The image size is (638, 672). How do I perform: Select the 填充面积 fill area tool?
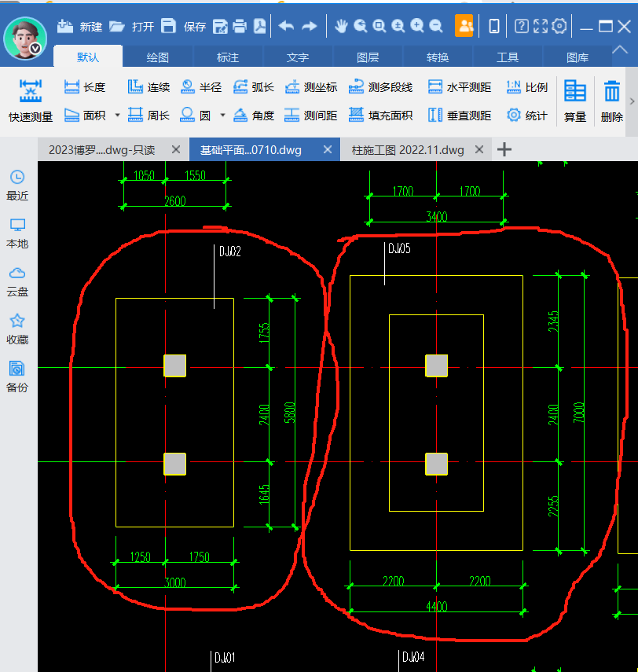(380, 116)
